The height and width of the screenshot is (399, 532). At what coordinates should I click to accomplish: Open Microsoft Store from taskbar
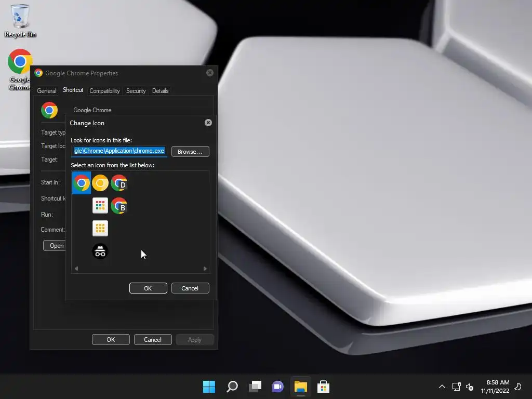click(323, 387)
